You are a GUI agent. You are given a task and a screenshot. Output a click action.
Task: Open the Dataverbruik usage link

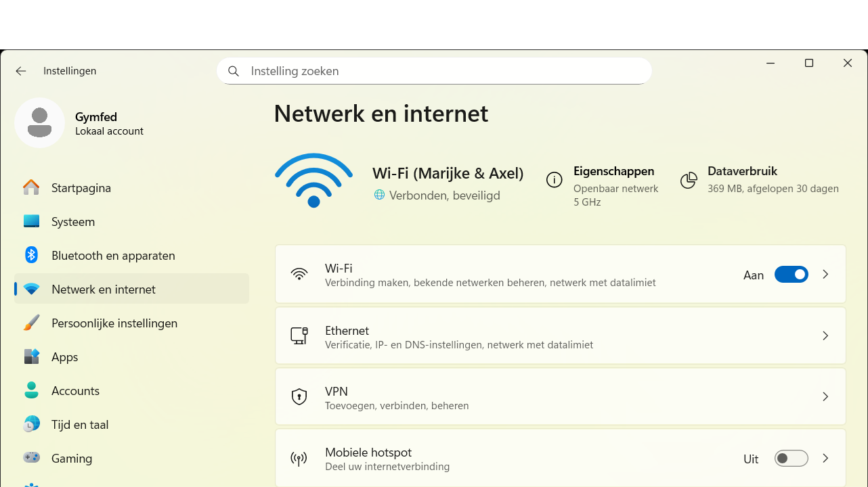tap(742, 172)
